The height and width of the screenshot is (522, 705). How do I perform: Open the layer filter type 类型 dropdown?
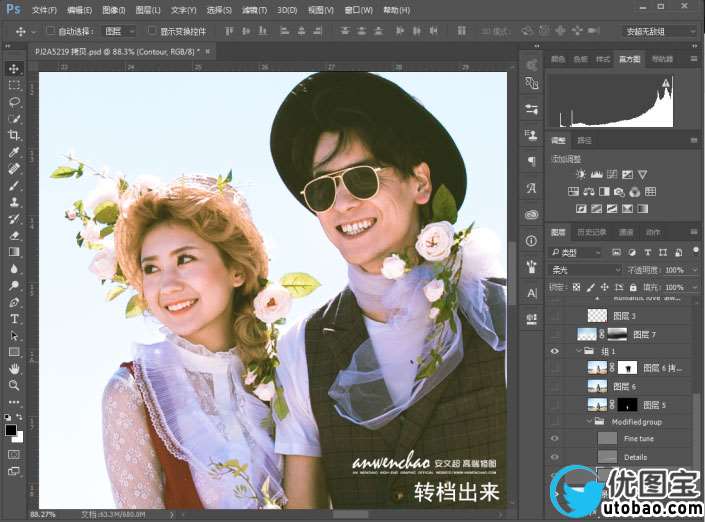[576, 253]
